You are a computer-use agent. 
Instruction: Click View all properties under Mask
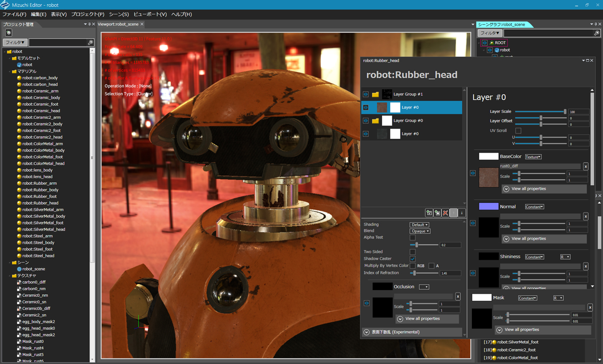pos(543,330)
